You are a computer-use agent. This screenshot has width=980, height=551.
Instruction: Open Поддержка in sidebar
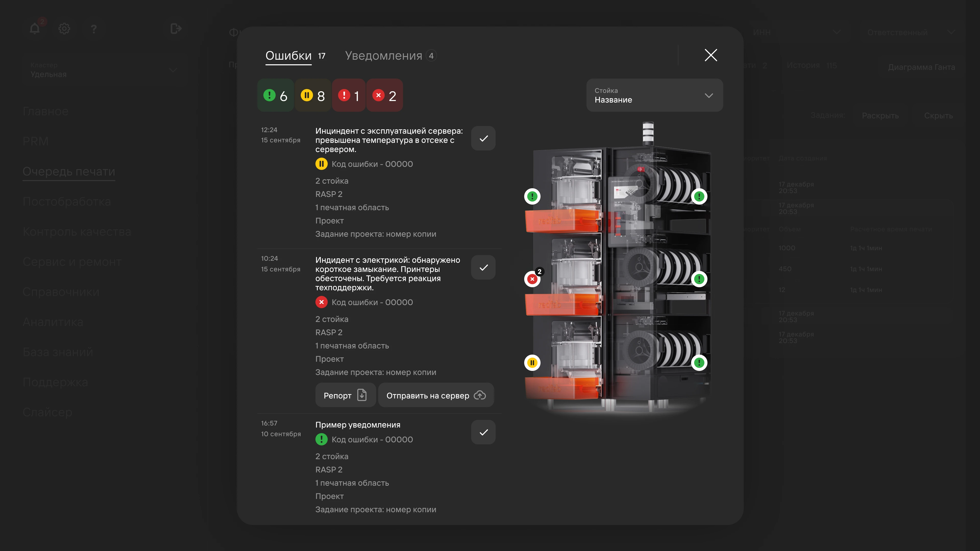point(55,382)
